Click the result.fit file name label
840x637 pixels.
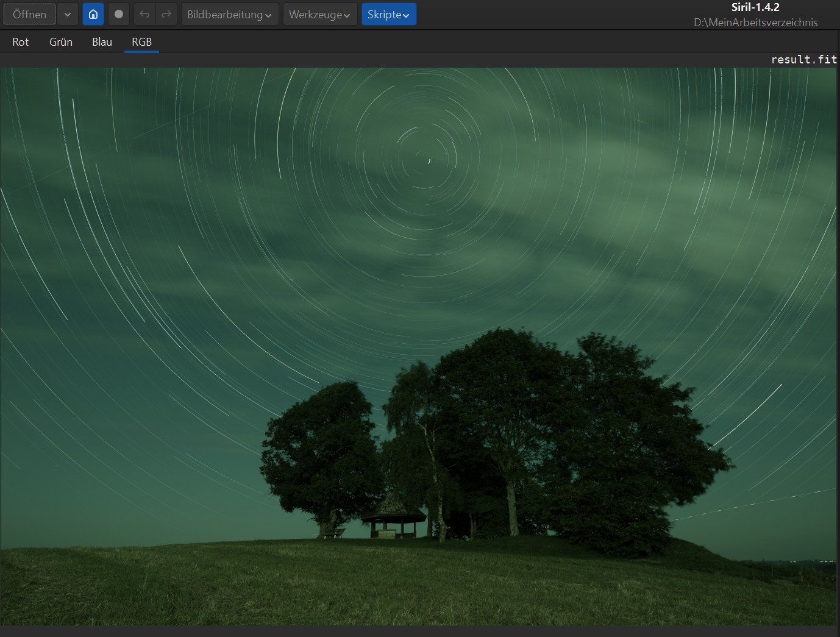tap(803, 59)
